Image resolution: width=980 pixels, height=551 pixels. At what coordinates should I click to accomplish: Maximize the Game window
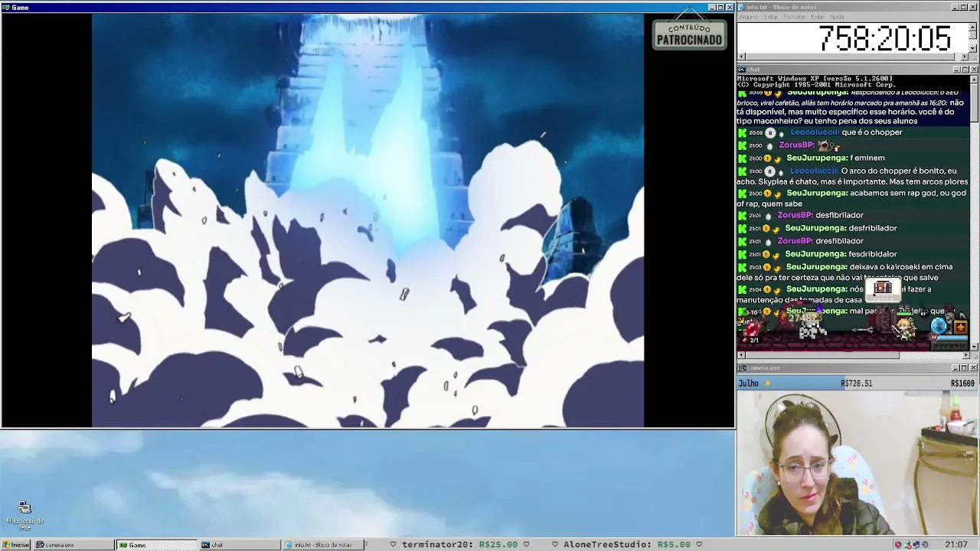720,7
